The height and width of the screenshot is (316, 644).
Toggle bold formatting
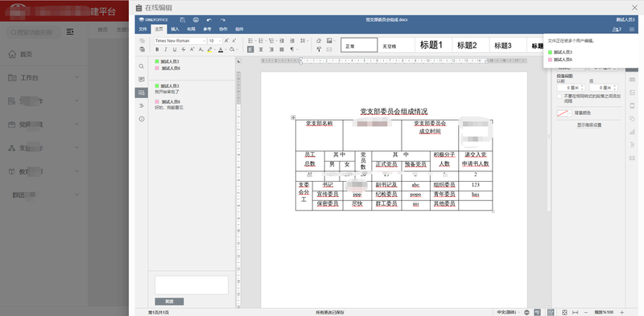click(x=157, y=50)
